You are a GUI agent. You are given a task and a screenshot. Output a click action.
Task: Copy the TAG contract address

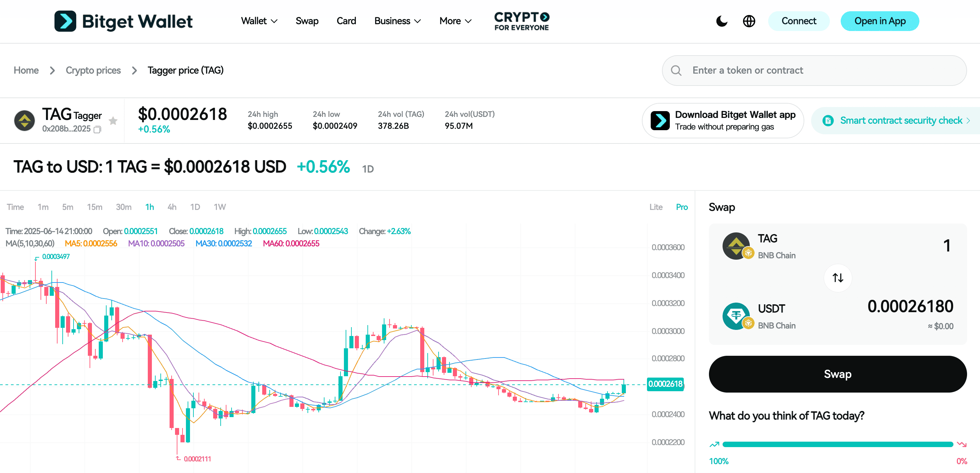[97, 129]
